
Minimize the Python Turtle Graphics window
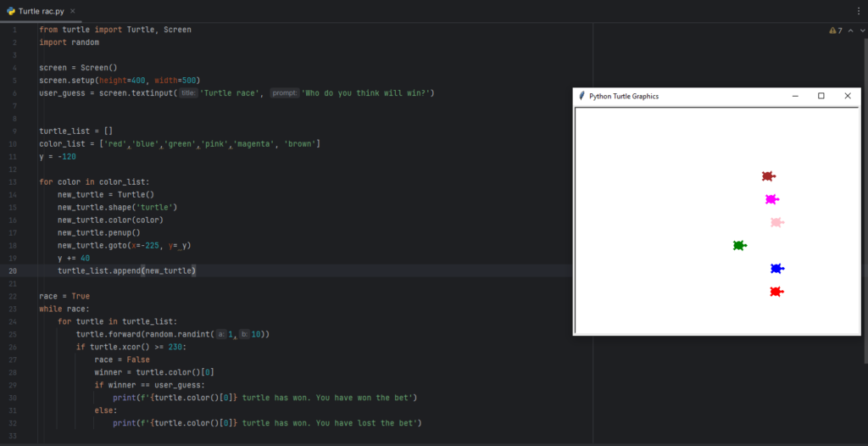pos(795,96)
